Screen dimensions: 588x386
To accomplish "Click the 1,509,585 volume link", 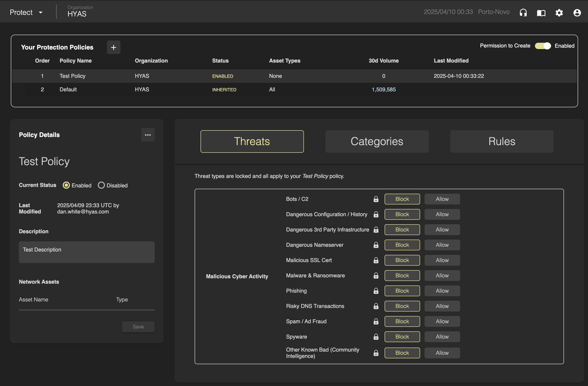I will pos(383,90).
